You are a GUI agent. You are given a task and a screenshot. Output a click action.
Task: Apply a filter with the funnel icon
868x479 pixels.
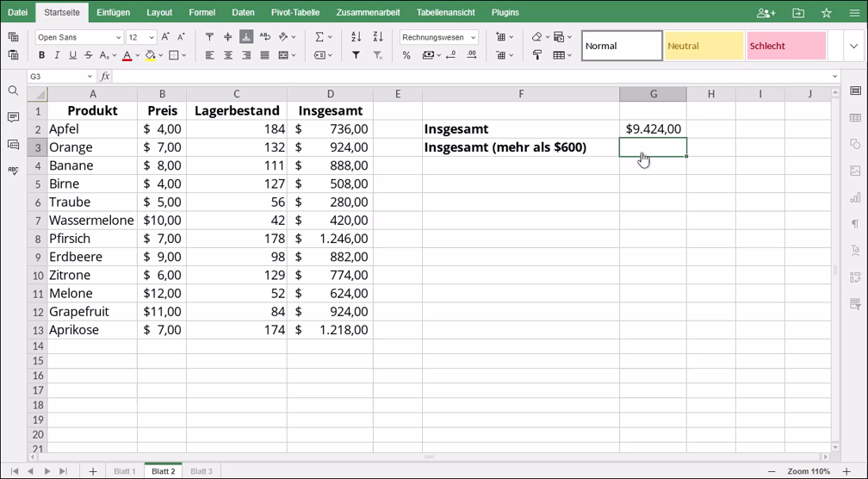356,55
